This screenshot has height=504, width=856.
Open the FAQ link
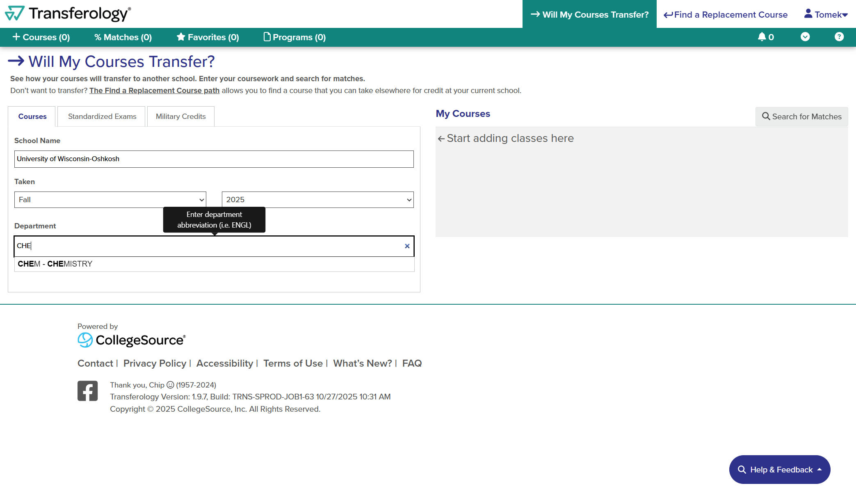click(412, 363)
